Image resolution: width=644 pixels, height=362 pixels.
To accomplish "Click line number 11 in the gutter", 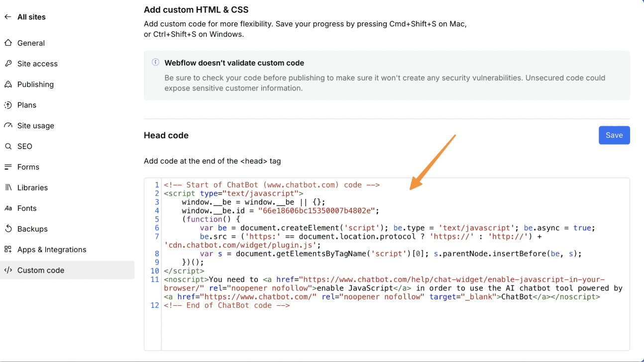I will (x=155, y=279).
